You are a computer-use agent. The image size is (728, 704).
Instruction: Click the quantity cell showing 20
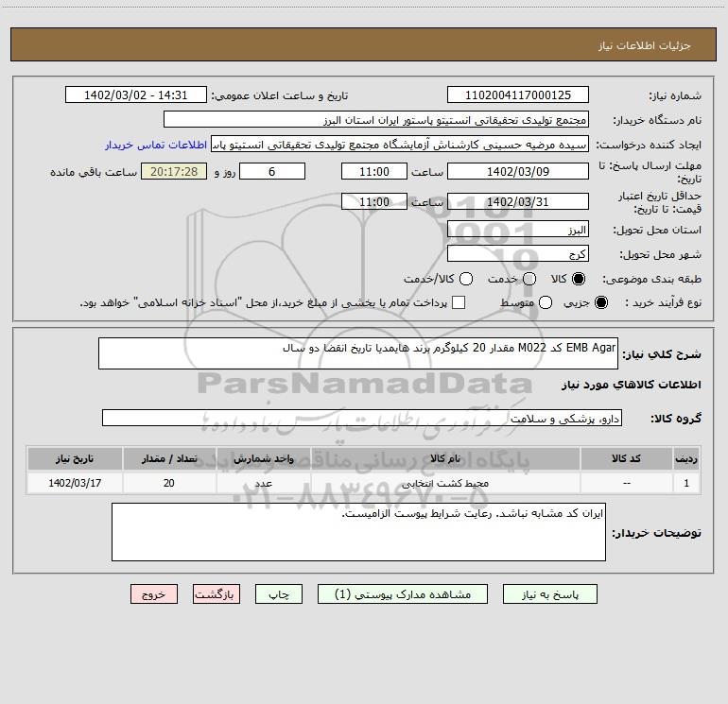pos(169,483)
